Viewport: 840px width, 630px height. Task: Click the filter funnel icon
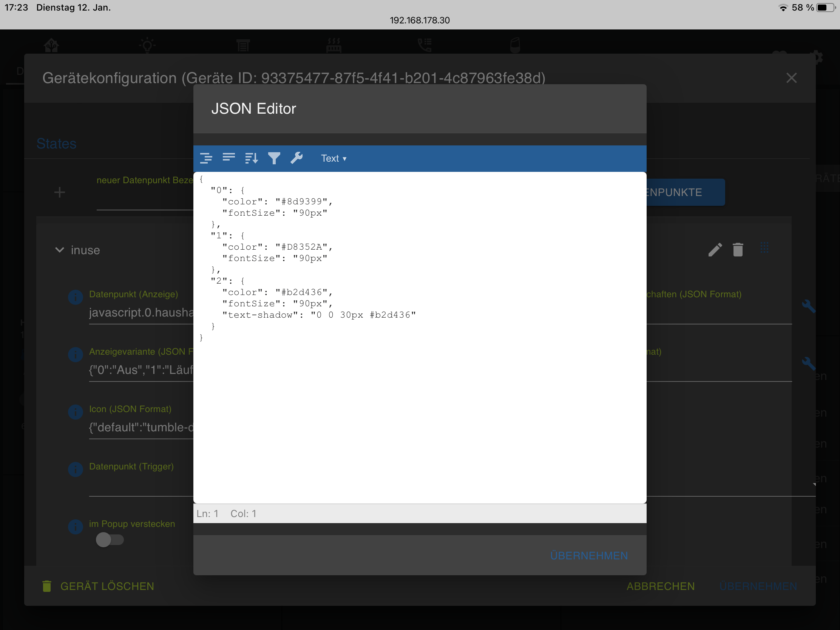[x=274, y=158]
